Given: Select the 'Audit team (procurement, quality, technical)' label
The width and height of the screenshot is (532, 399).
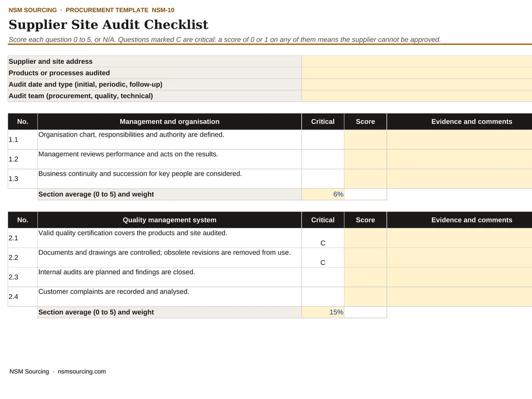Looking at the screenshot, I should point(81,96).
